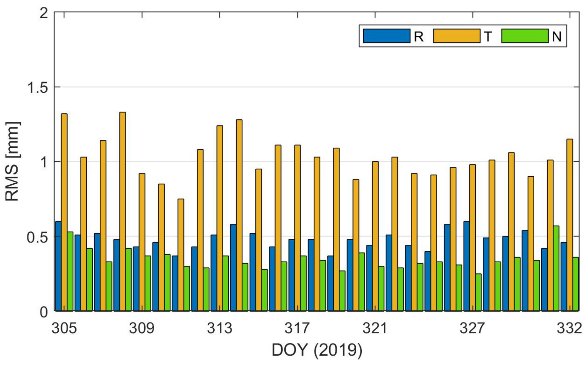The height and width of the screenshot is (367, 588).
Task: Click the R label in legend
Action: [x=419, y=37]
